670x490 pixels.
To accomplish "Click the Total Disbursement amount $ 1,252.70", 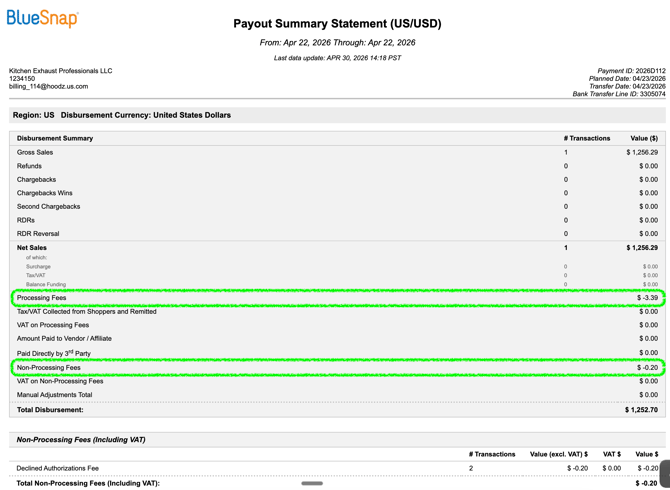I will [x=641, y=410].
